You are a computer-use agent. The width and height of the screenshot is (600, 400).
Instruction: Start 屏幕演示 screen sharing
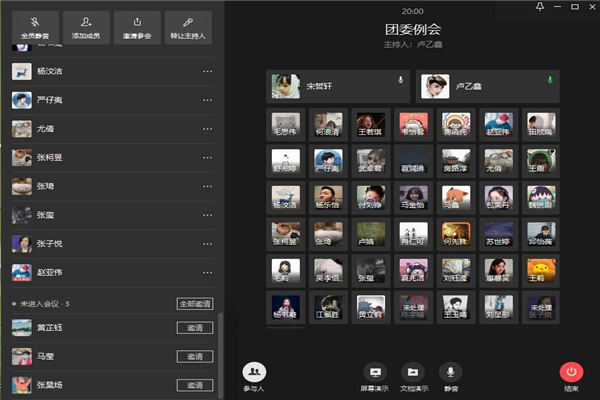tap(376, 372)
